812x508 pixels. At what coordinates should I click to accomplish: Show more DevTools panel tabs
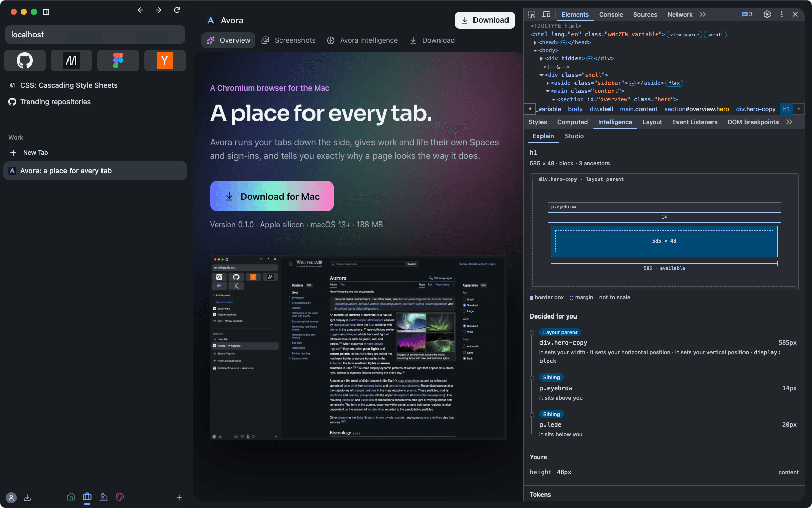tap(703, 14)
